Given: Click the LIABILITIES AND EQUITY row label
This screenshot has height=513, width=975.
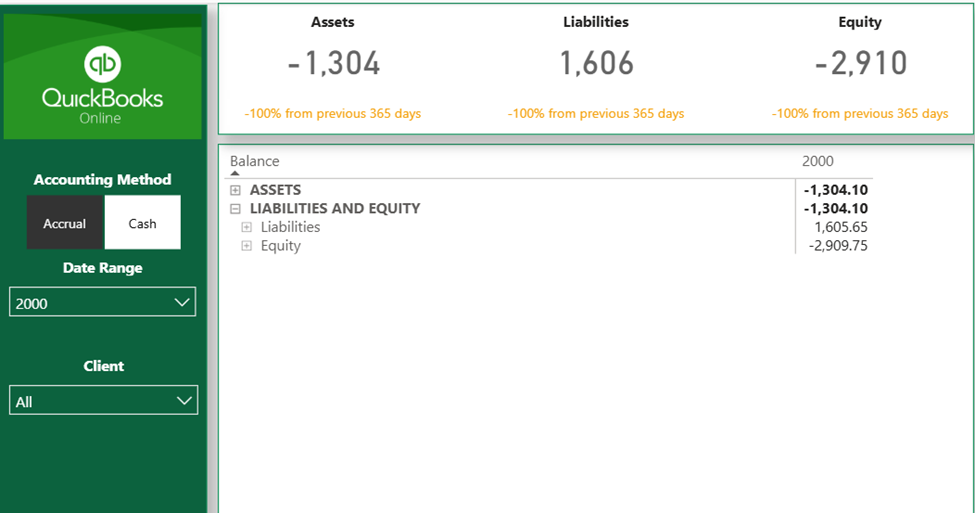Looking at the screenshot, I should 334,209.
